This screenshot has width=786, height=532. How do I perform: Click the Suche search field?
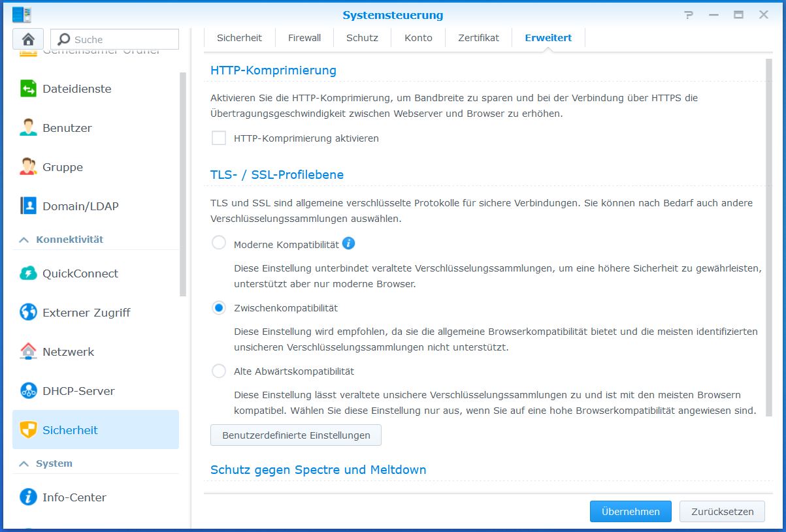[115, 39]
